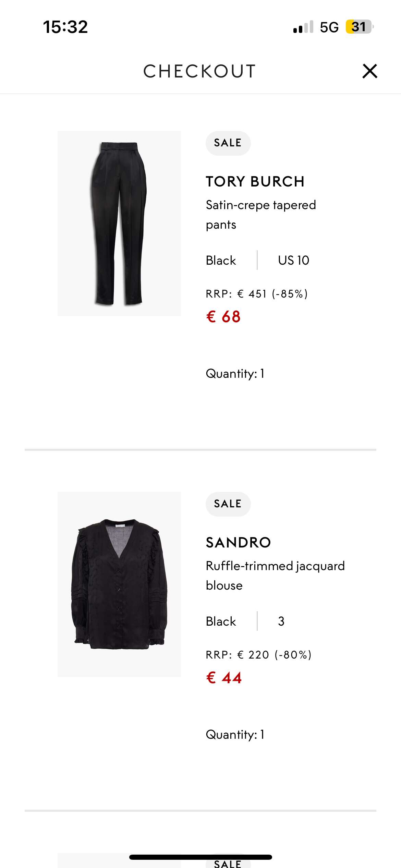This screenshot has width=401, height=868.
Task: Tap the Quantity: 1 under Sandro blouse
Action: (235, 734)
